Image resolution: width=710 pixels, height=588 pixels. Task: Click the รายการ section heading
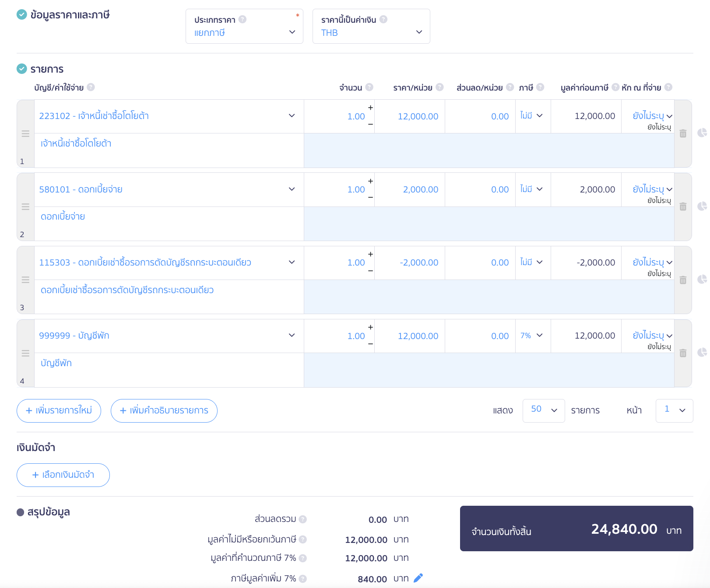(47, 69)
